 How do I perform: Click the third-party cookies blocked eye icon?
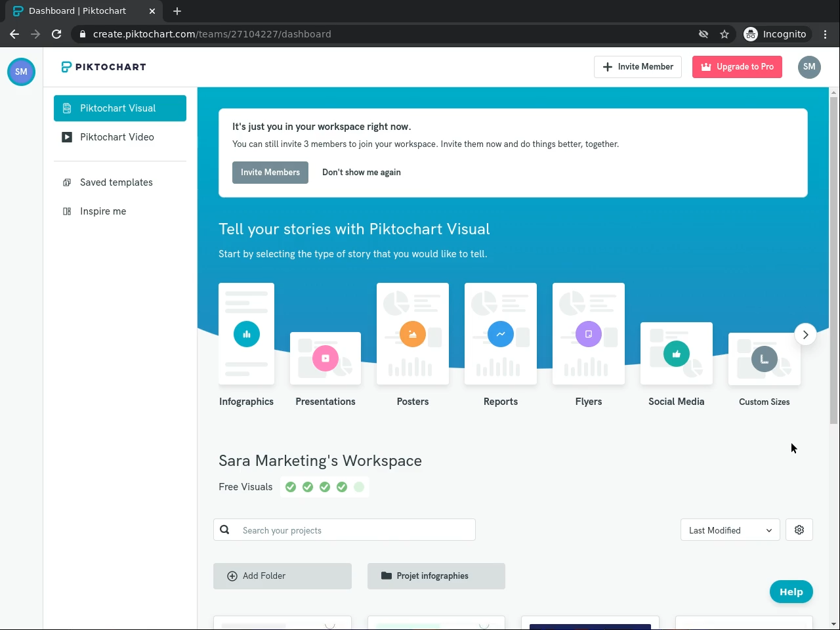pyautogui.click(x=703, y=34)
